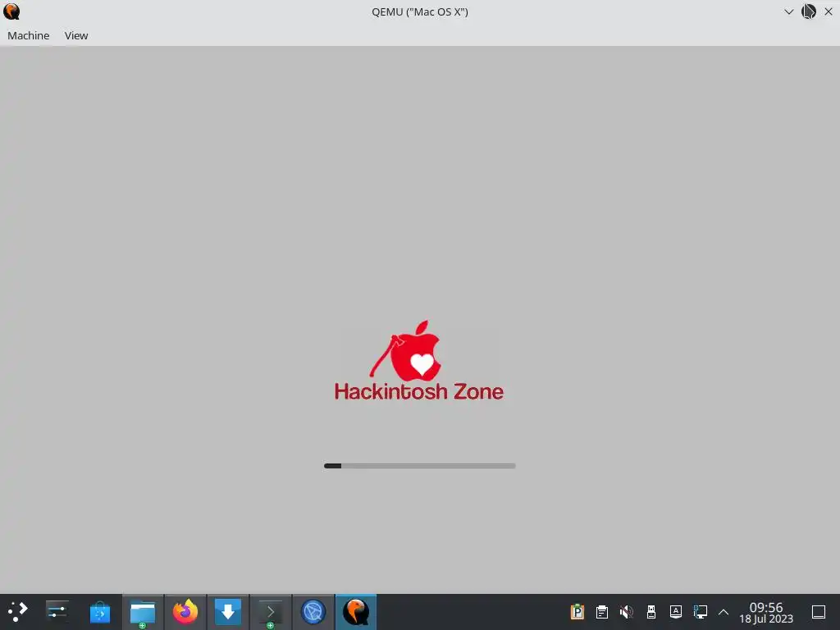Open the Machine menu

click(x=29, y=35)
